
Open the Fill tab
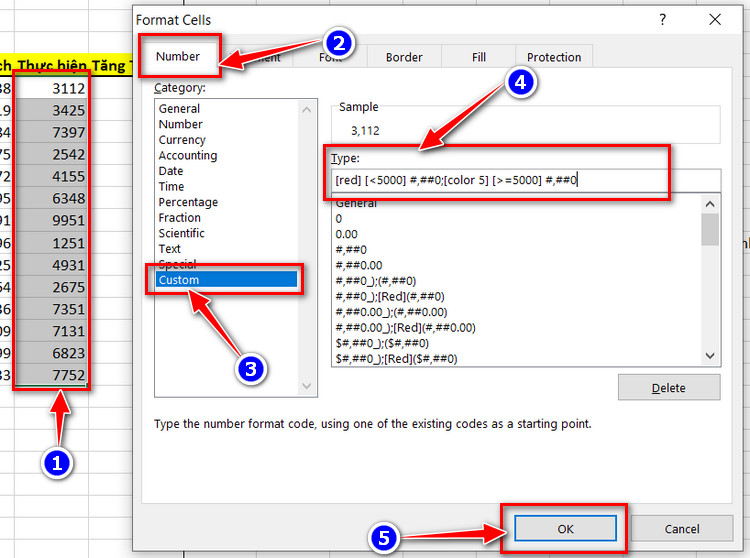point(479,57)
